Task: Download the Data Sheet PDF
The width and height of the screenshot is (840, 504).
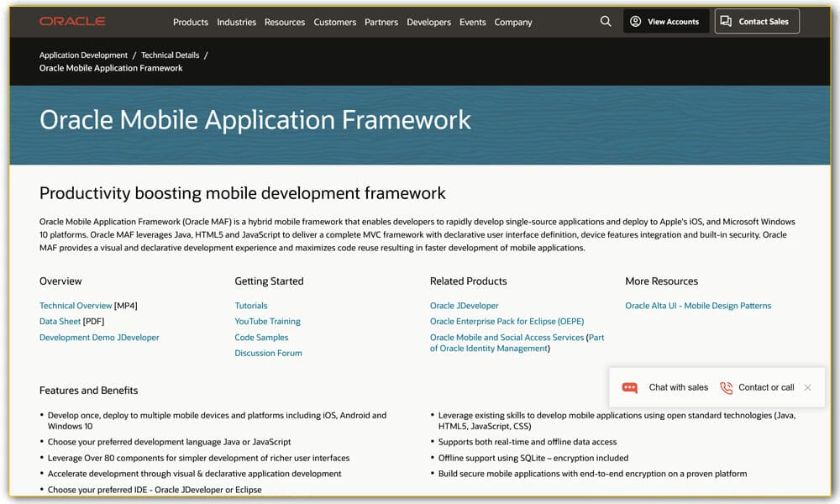Action: click(x=60, y=321)
